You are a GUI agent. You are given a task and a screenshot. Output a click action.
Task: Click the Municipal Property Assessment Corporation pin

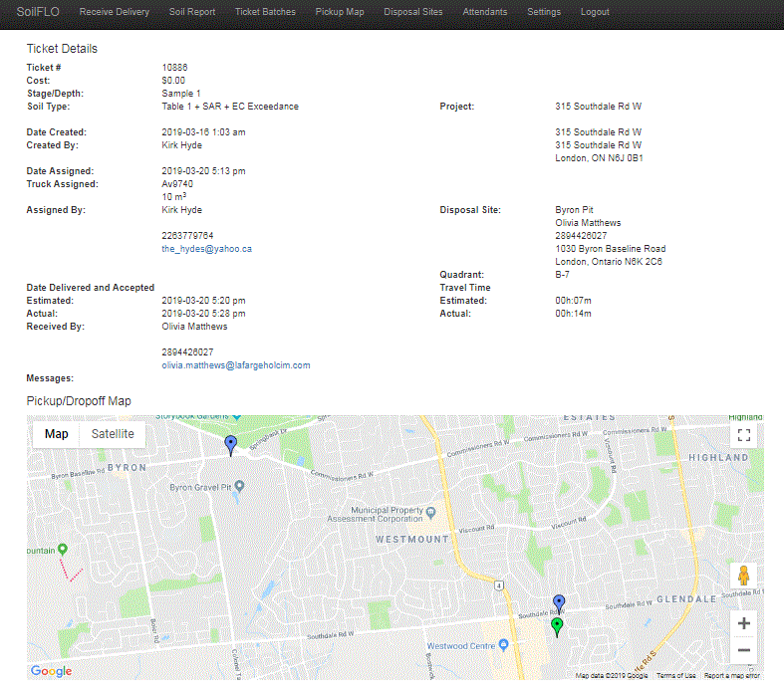(430, 512)
